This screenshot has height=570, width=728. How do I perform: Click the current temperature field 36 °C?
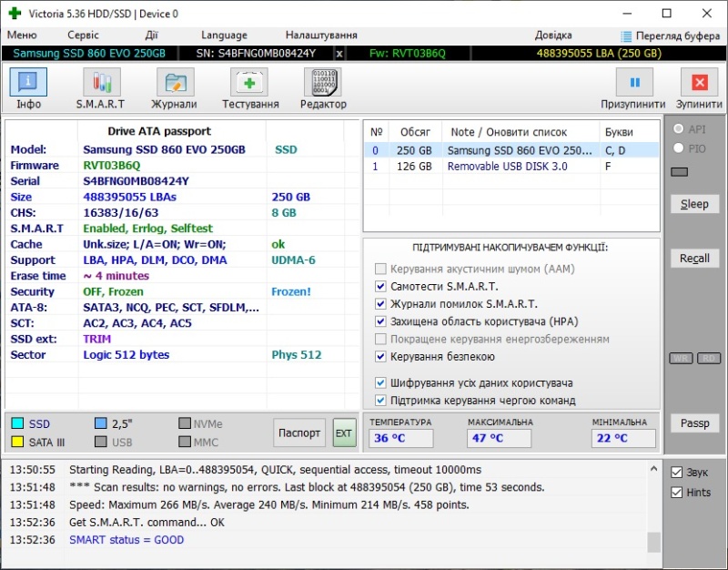point(401,438)
